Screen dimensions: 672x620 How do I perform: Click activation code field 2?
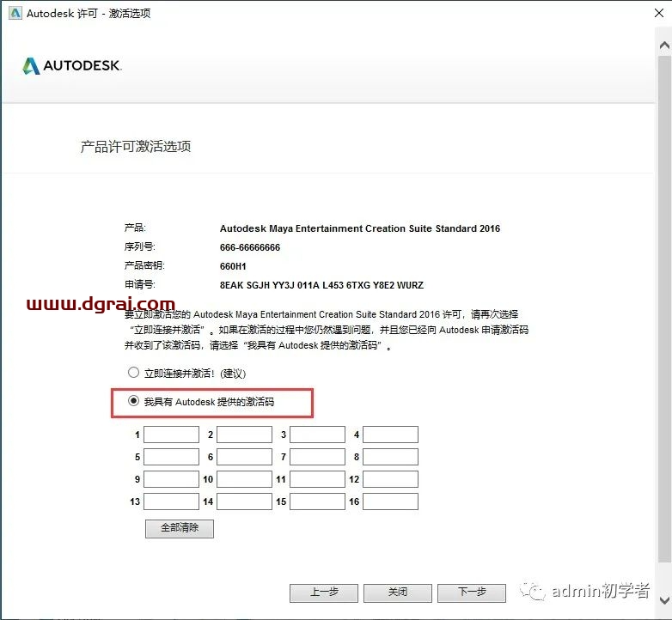(x=244, y=435)
